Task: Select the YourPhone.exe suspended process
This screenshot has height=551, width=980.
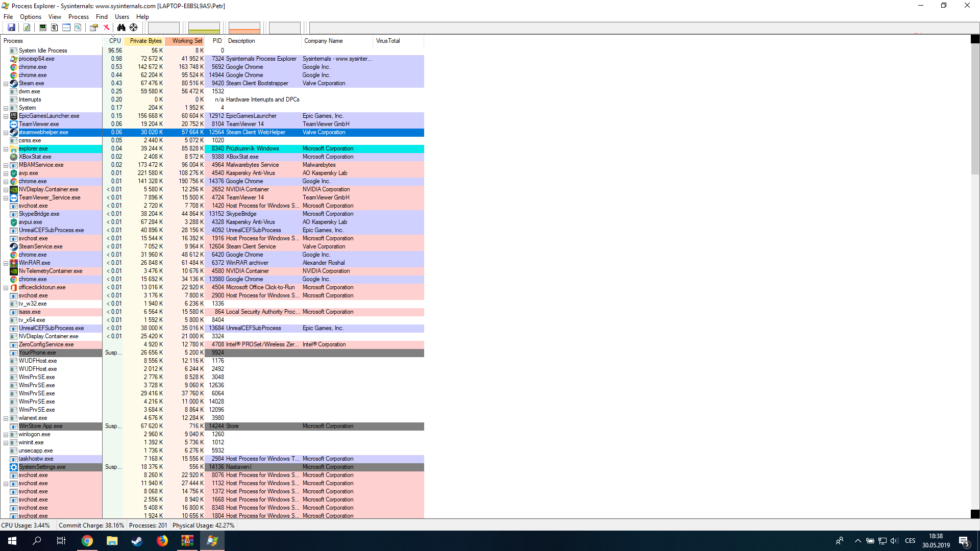Action: pos(212,353)
